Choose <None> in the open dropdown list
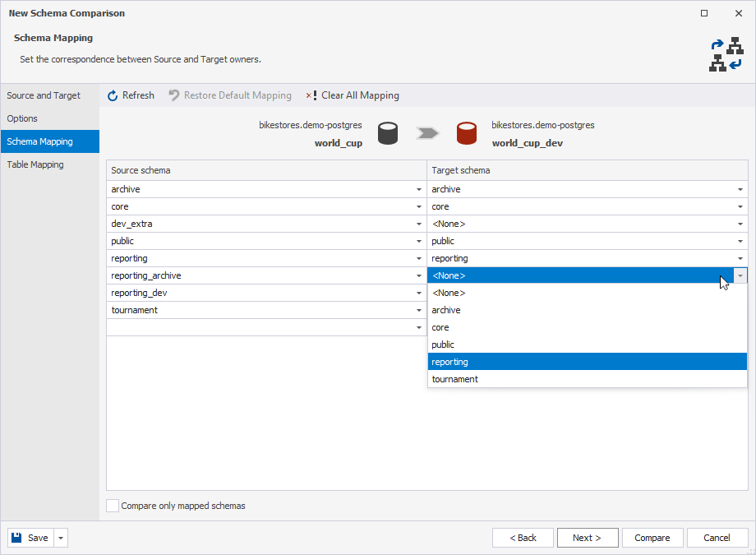The height and width of the screenshot is (555, 756). [x=588, y=293]
